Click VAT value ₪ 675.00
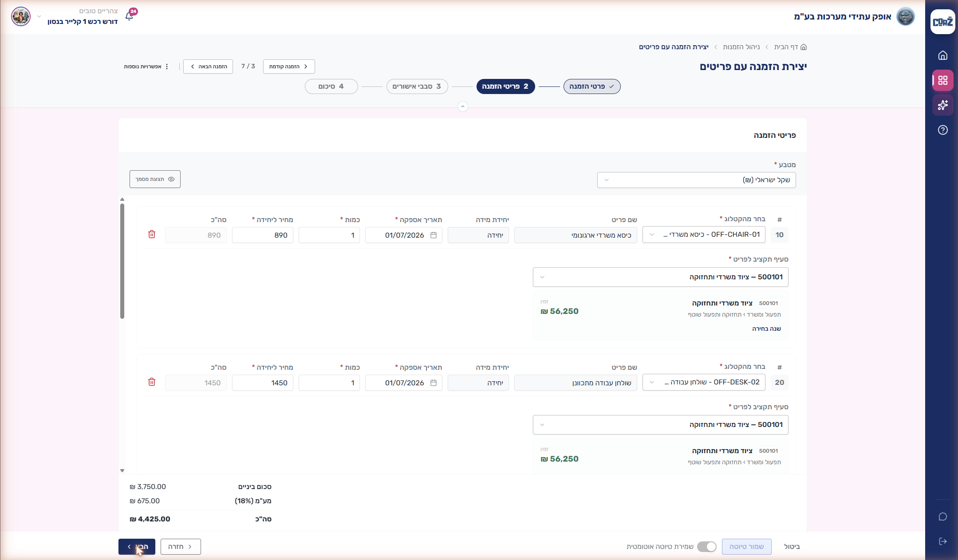This screenshot has height=560, width=958. (145, 501)
